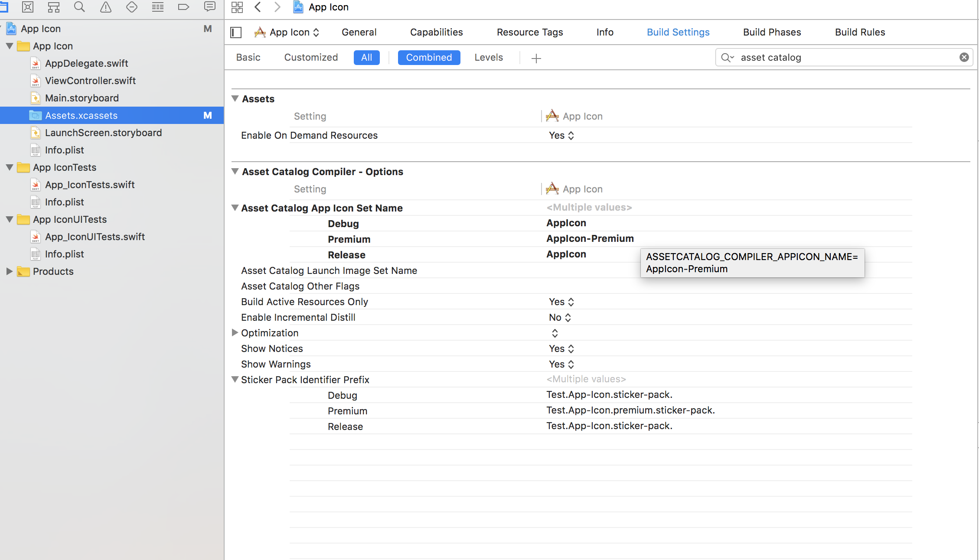
Task: Open the Build Active Resources Only popup
Action: click(x=561, y=302)
